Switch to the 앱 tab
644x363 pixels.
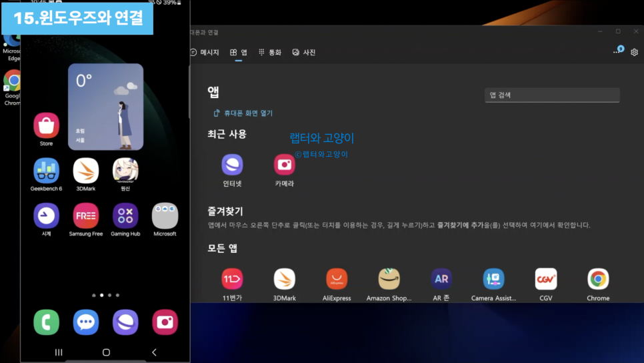[x=239, y=52]
